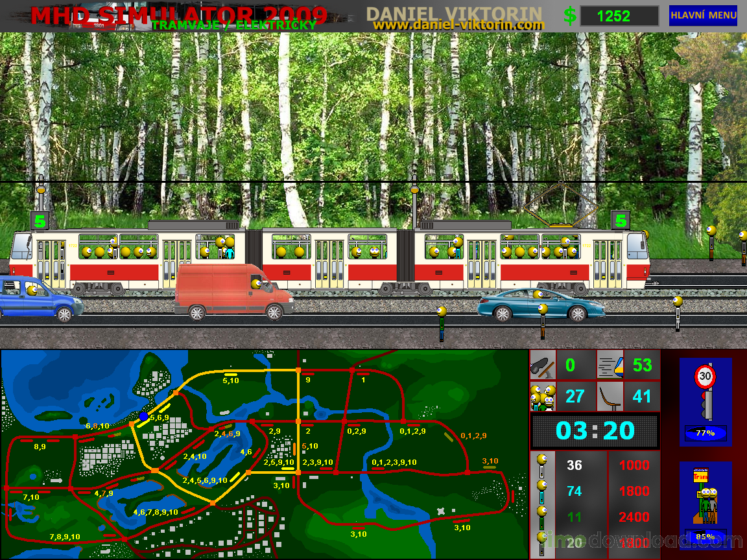This screenshot has height=560, width=747.
Task: Click the red delivery van
Action: click(x=233, y=291)
